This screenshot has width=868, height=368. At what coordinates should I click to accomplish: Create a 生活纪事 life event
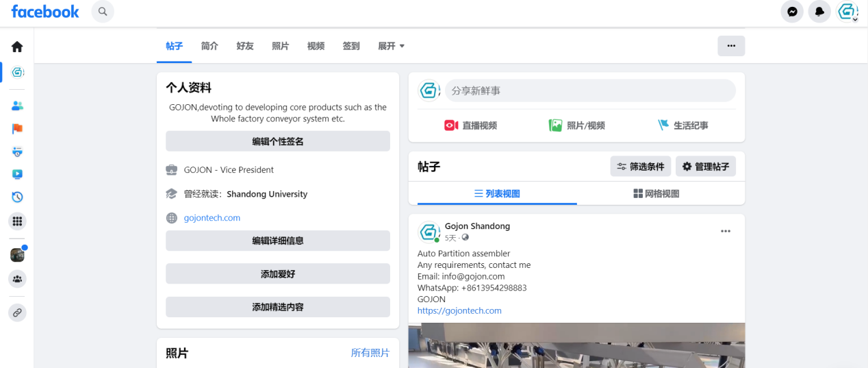[x=682, y=125]
